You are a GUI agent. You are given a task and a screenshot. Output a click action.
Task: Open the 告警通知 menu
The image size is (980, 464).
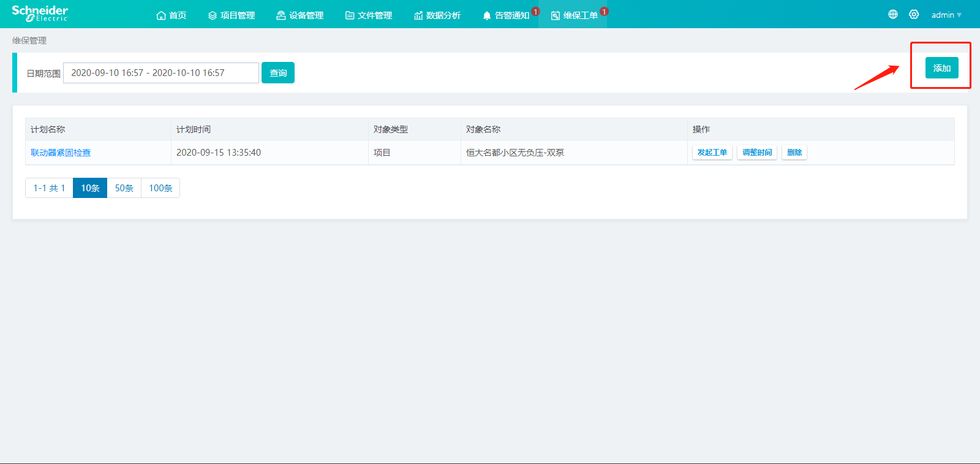[506, 15]
